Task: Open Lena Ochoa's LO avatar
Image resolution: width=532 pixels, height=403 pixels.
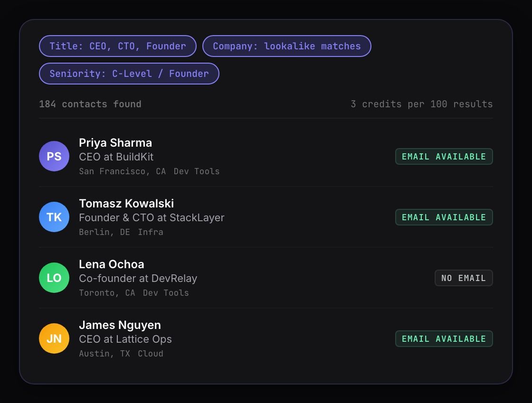Action: click(x=54, y=278)
